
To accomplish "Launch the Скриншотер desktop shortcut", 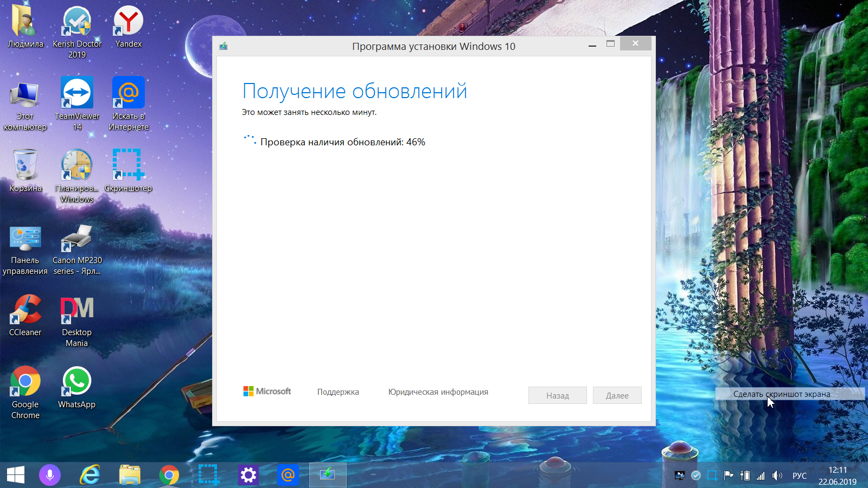I will pyautogui.click(x=129, y=170).
